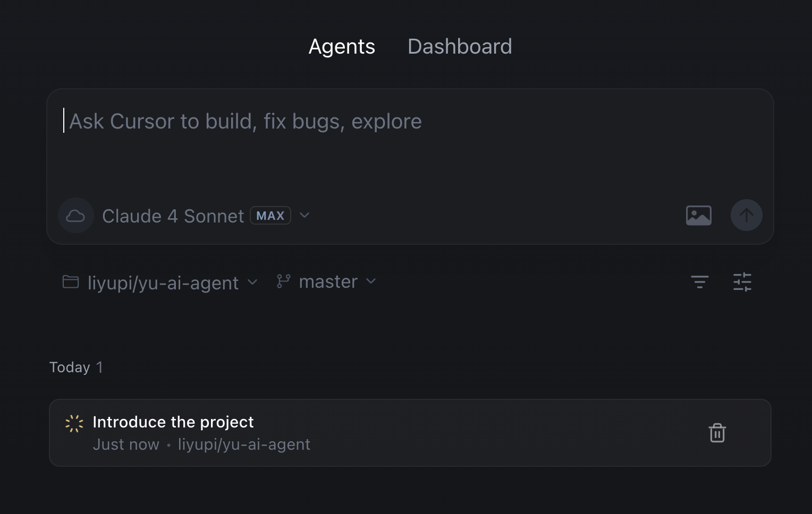The height and width of the screenshot is (514, 812).
Task: Click the Claude 4 Sonnet model name
Action: point(173,216)
